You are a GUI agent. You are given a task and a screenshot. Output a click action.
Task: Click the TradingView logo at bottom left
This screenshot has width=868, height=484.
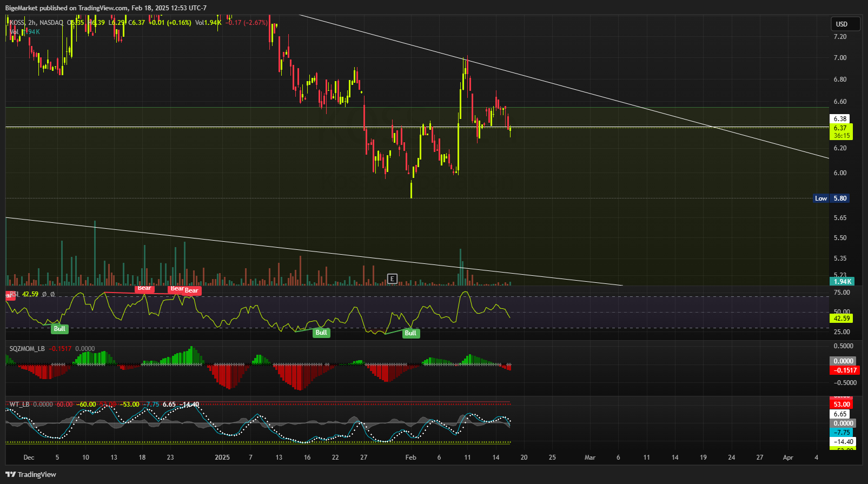coord(31,474)
